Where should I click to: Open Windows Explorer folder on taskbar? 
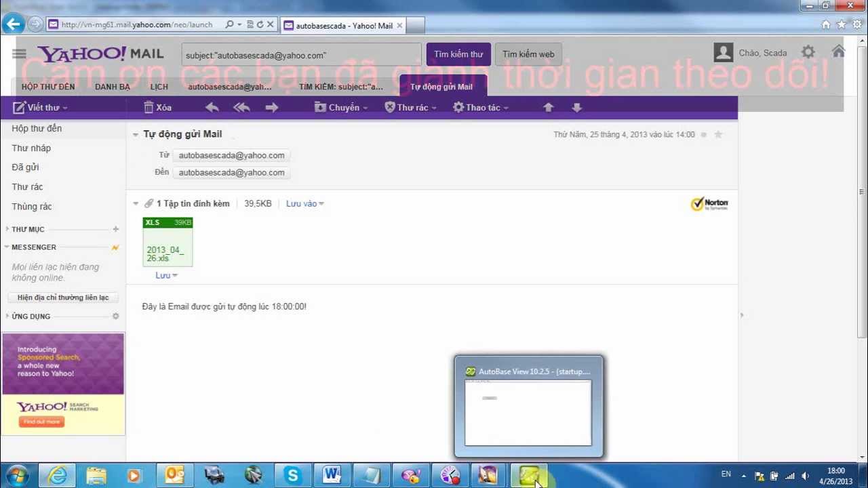[x=96, y=476]
